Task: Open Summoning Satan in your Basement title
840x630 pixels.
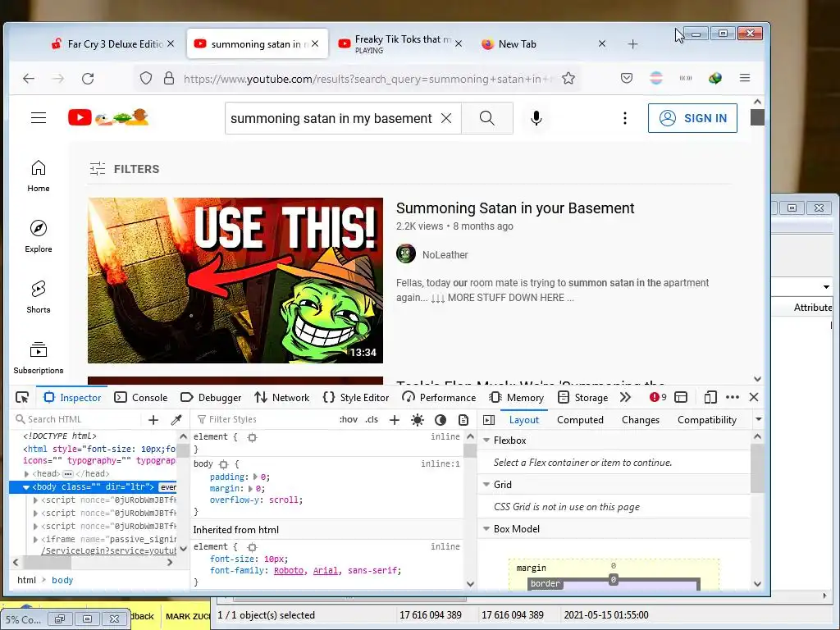Action: pos(515,208)
